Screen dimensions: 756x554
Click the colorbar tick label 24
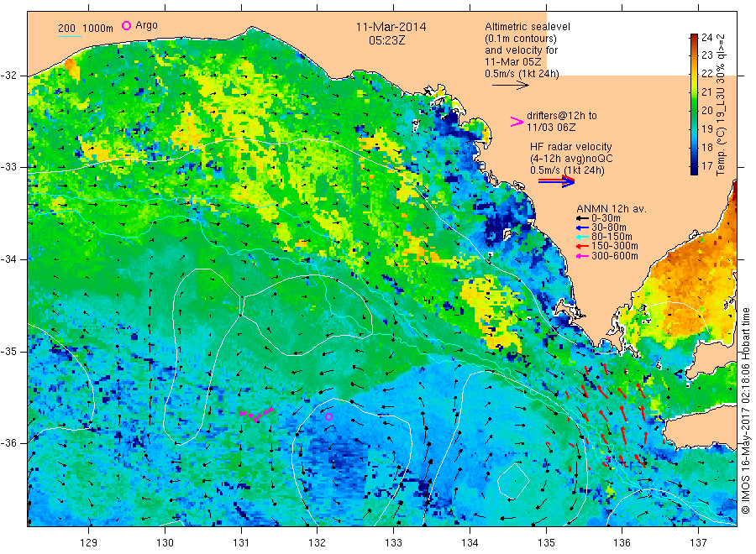tap(706, 38)
